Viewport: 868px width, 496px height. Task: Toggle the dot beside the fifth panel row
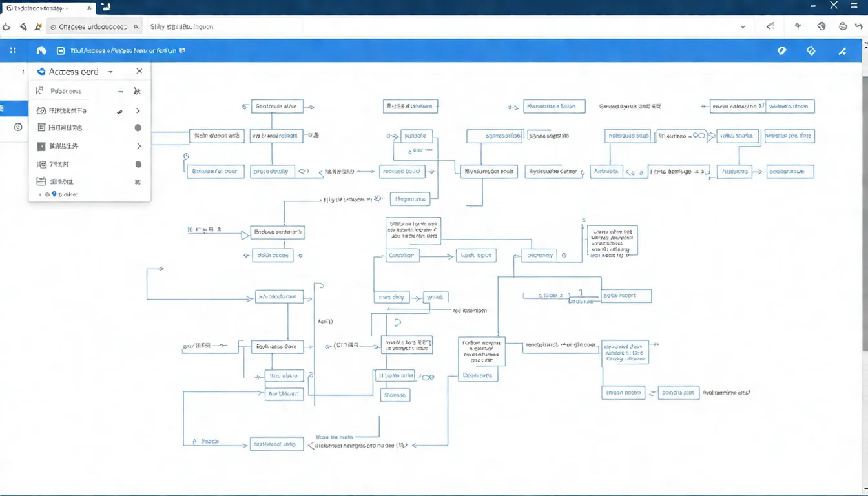(x=137, y=164)
